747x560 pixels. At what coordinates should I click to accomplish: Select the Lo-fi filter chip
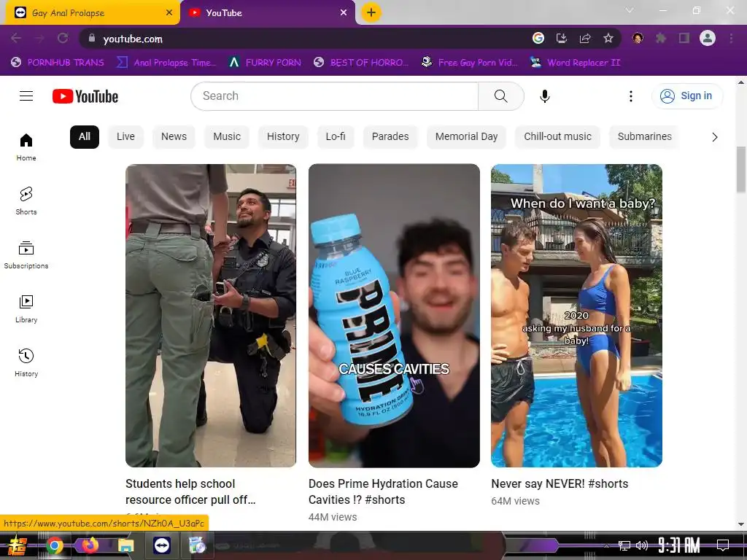[x=336, y=136]
